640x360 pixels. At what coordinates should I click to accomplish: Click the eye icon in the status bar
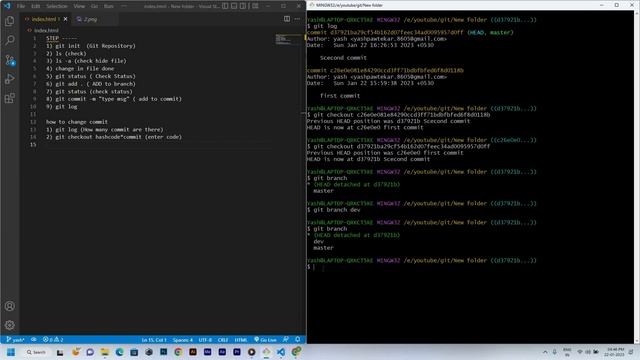33,340
